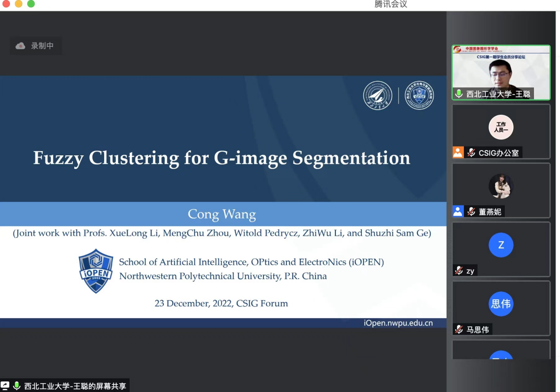Click the blue person icon on the 董燕妮 tile

click(458, 211)
